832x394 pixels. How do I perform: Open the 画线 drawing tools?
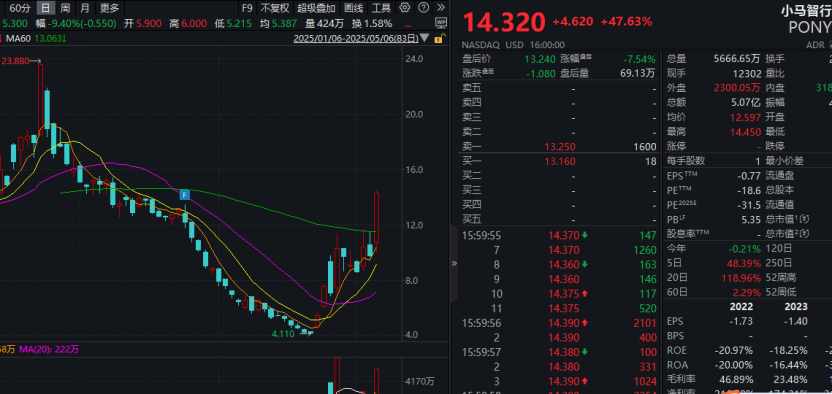click(x=353, y=8)
